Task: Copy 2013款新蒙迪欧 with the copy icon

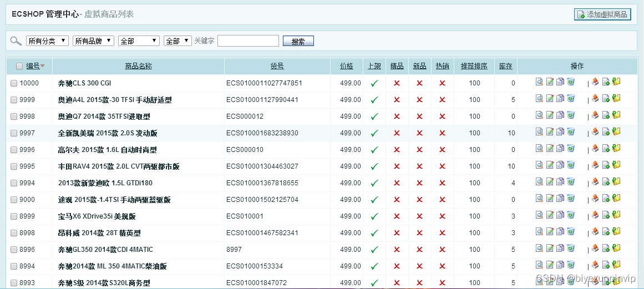Action: tap(560, 181)
